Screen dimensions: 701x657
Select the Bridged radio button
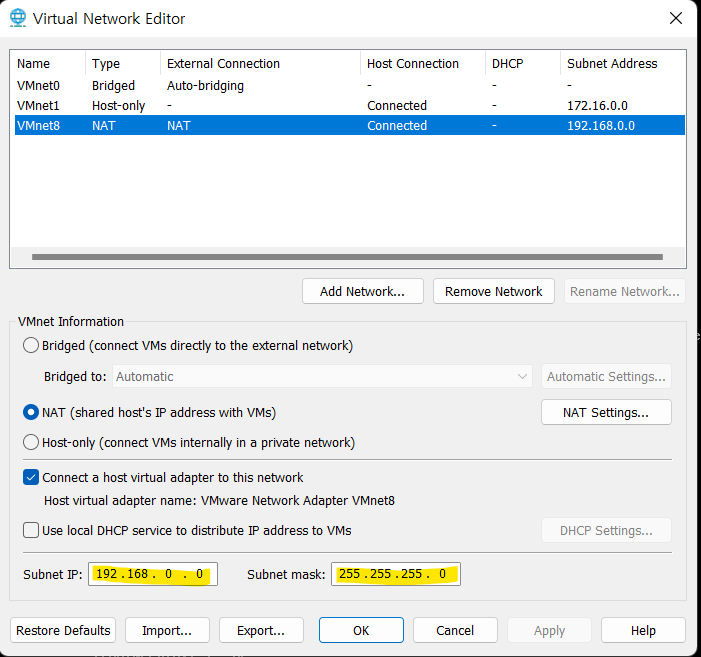point(31,345)
